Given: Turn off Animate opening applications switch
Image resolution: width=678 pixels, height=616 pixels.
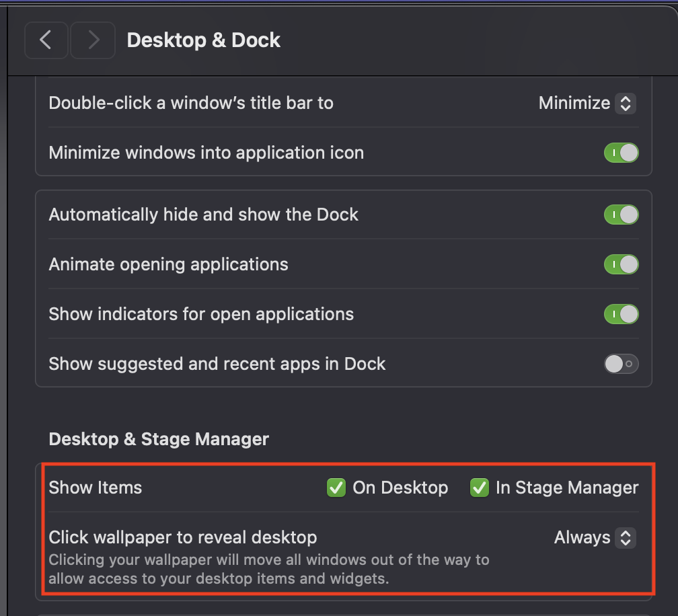Looking at the screenshot, I should pyautogui.click(x=621, y=264).
